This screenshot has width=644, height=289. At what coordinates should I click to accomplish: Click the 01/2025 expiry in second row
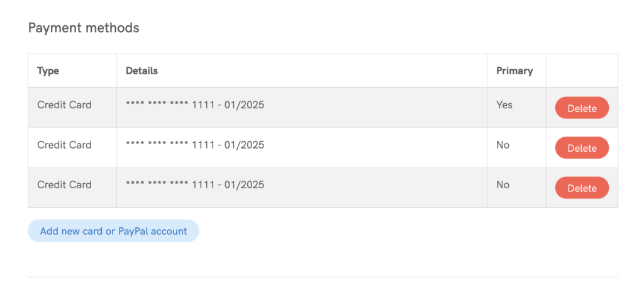click(243, 145)
